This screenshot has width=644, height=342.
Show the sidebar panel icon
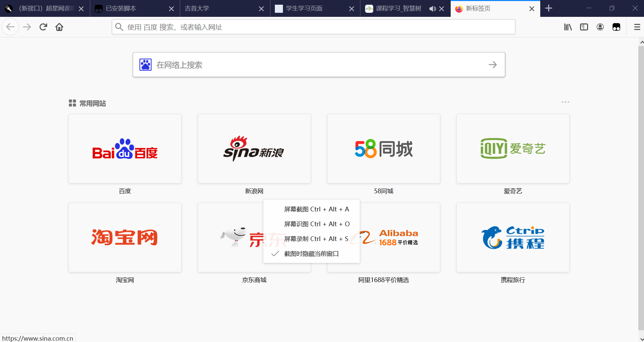point(584,27)
